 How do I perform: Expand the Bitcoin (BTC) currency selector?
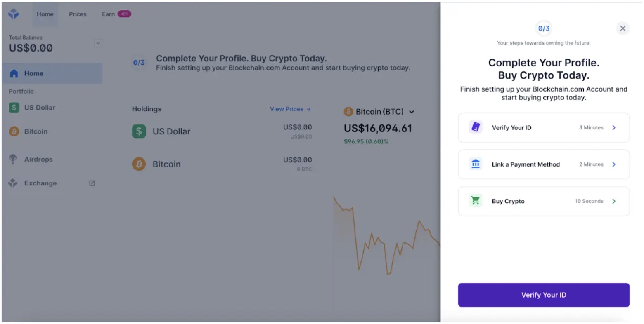(x=411, y=111)
